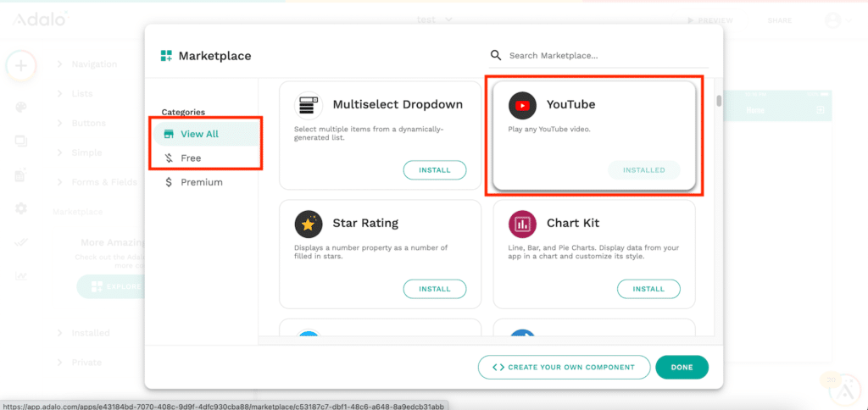
Task: Open the settings gear icon in sidebar
Action: point(21,208)
